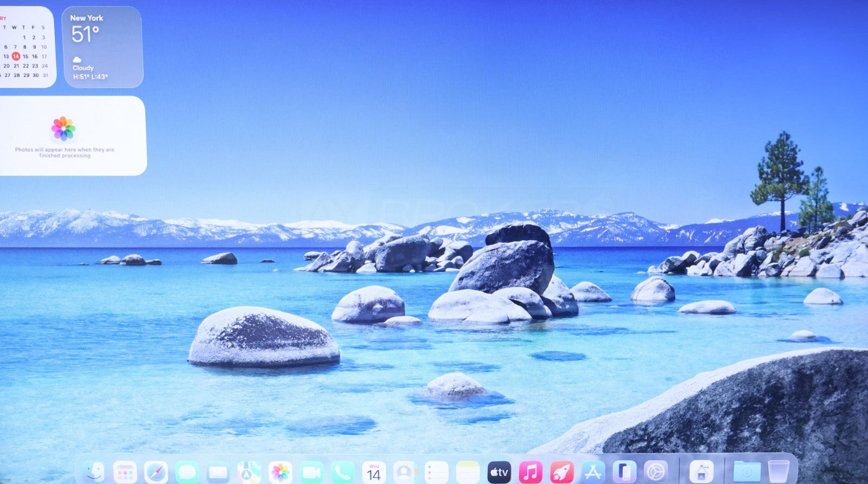Open the Music app in dock
This screenshot has width=868, height=484.
click(530, 472)
